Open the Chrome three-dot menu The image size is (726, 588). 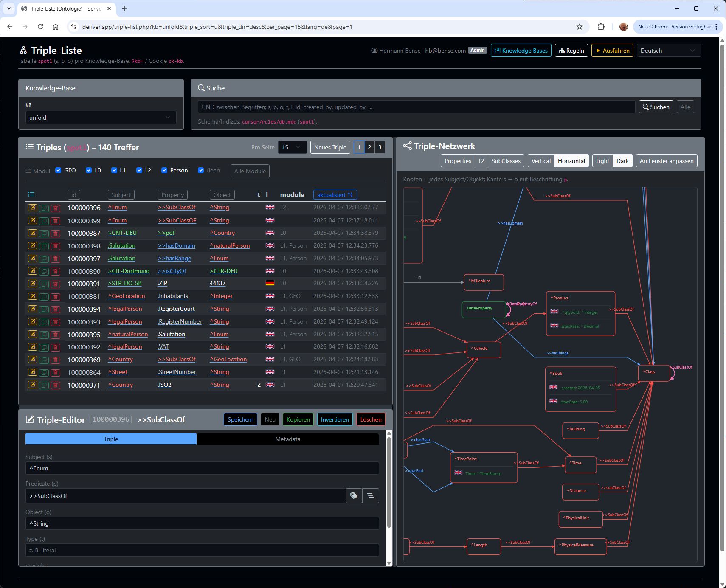click(x=716, y=27)
